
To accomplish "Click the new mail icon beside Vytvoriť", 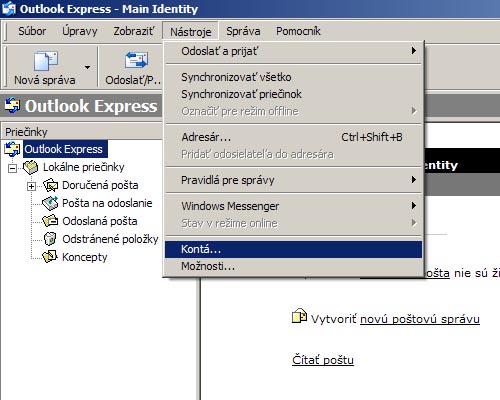I will coord(299,316).
